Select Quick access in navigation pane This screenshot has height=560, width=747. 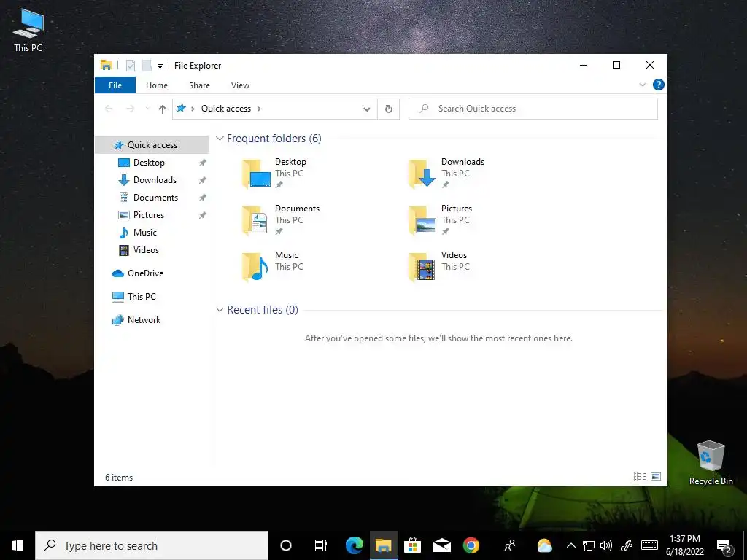152,145
